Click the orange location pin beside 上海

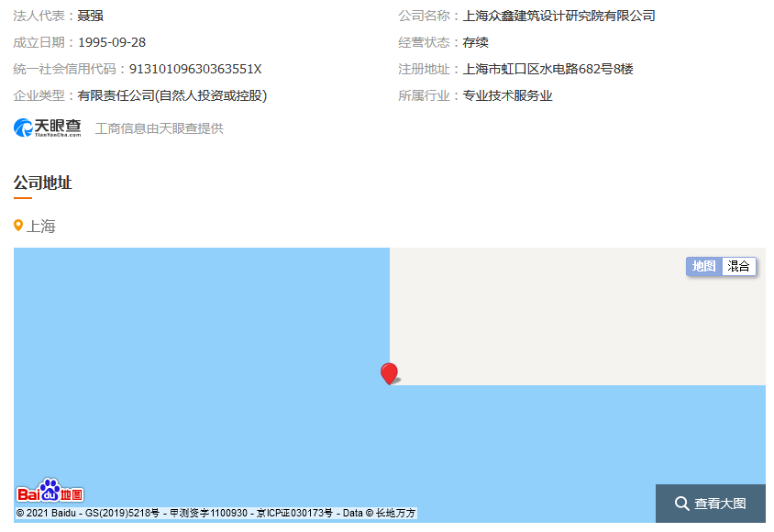pyautogui.click(x=18, y=226)
